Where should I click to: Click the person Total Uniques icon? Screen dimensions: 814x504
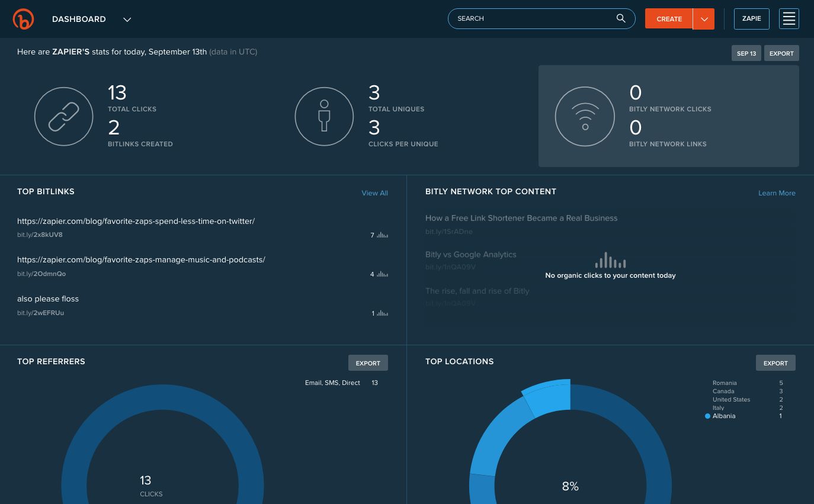click(x=324, y=117)
